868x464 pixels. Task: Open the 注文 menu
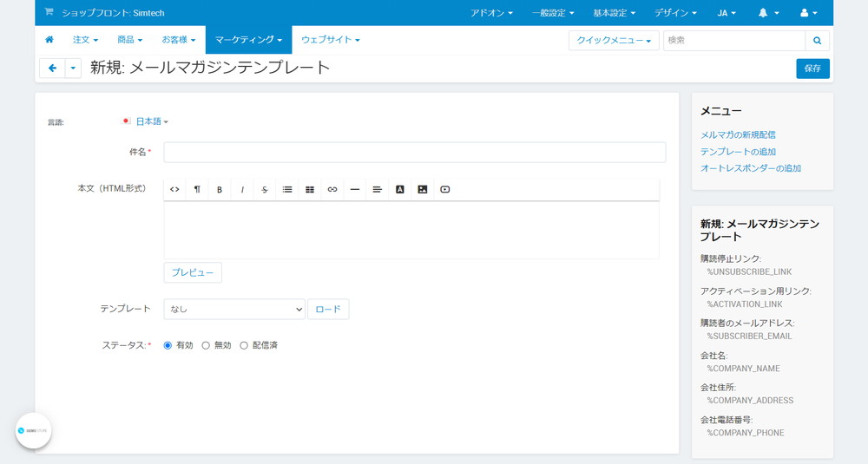85,40
